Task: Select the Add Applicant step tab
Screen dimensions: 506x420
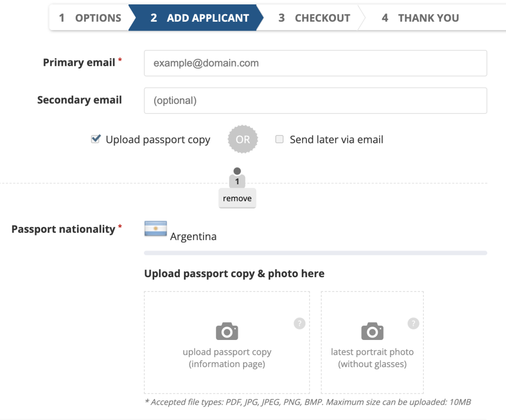Action: pyautogui.click(x=196, y=18)
